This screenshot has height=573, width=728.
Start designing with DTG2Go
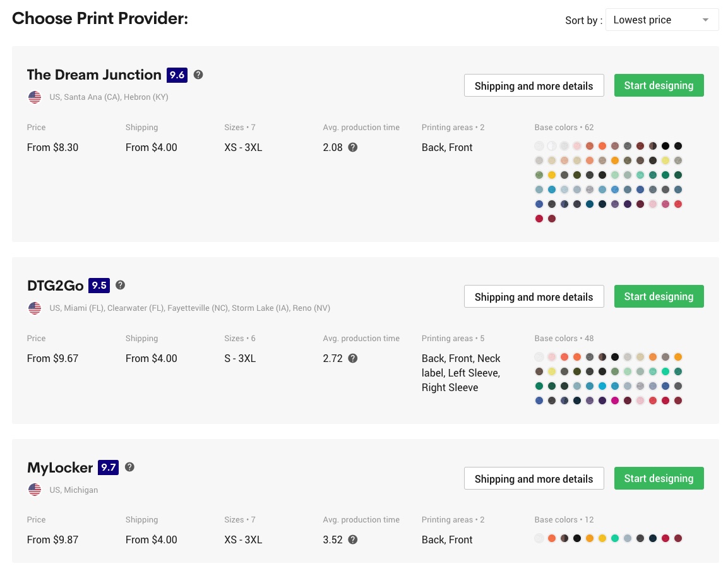point(659,296)
